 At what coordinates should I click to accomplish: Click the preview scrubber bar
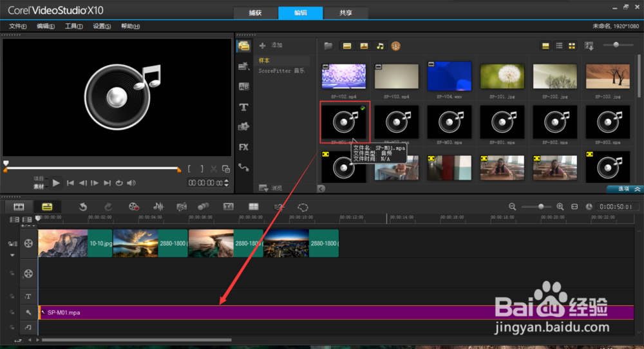[92, 168]
